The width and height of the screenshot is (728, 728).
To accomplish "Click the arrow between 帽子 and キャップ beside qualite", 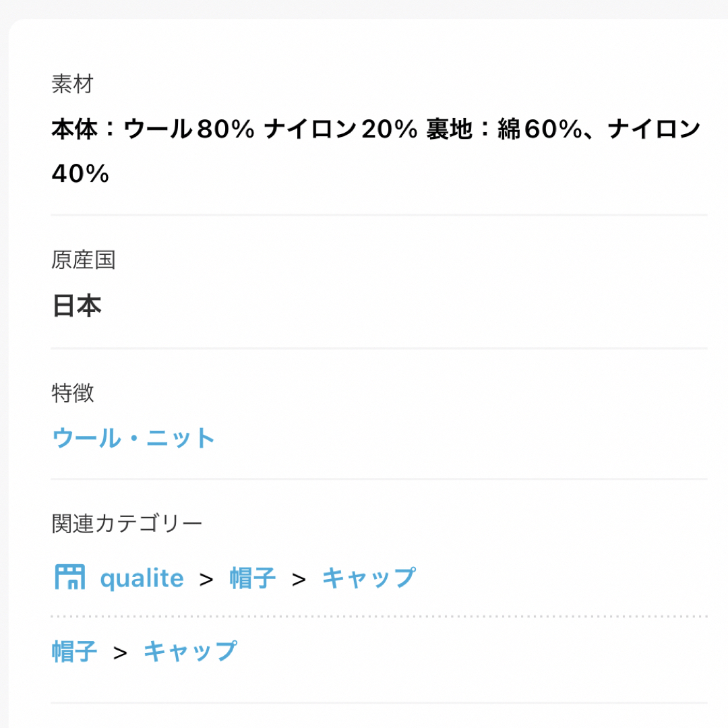I will point(299,580).
